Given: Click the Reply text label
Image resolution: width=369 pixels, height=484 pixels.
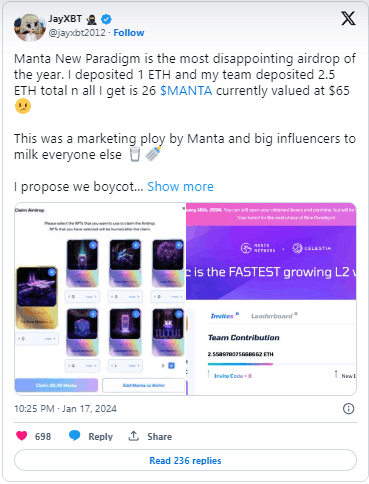Looking at the screenshot, I should 100,436.
